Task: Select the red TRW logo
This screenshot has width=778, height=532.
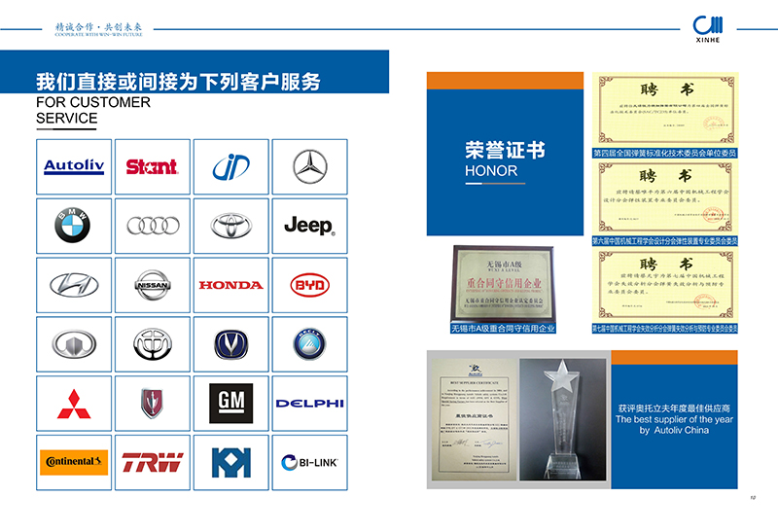Action: pyautogui.click(x=153, y=461)
